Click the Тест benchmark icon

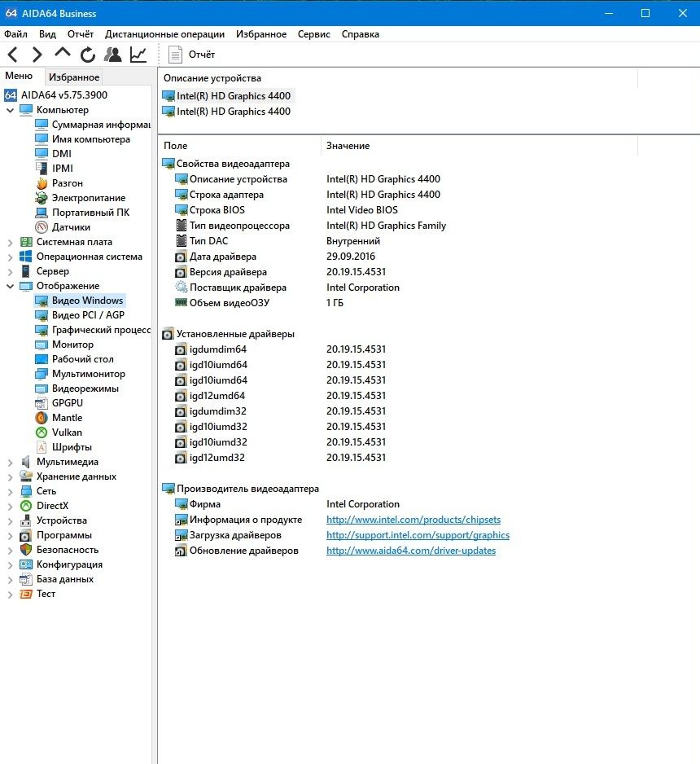point(26,594)
